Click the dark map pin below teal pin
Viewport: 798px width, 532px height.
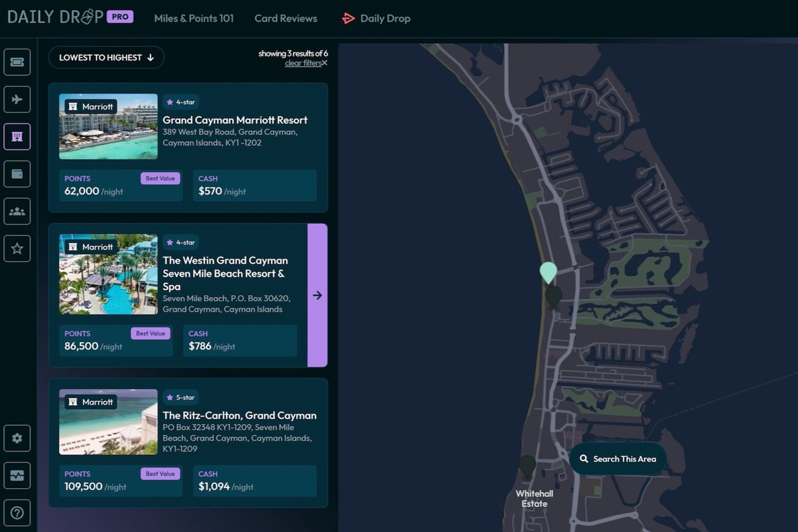click(553, 297)
